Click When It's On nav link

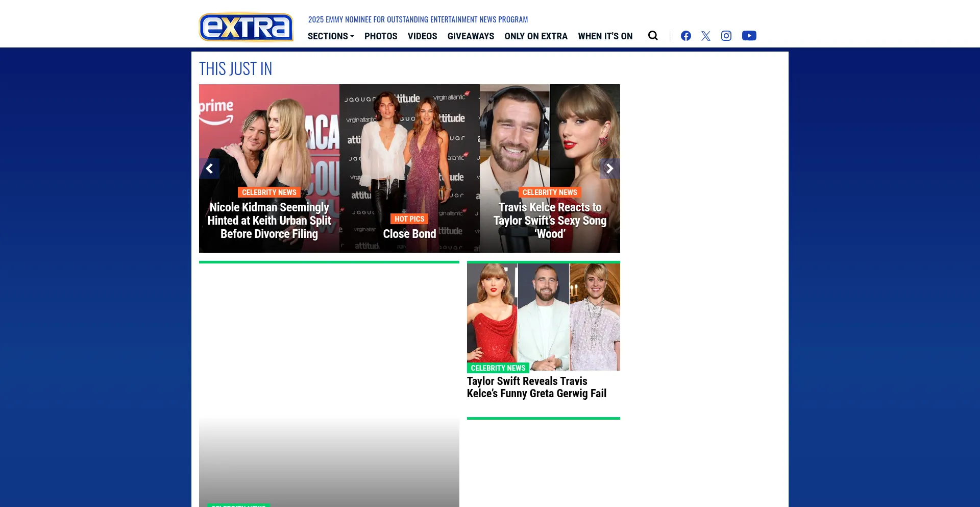tap(605, 36)
